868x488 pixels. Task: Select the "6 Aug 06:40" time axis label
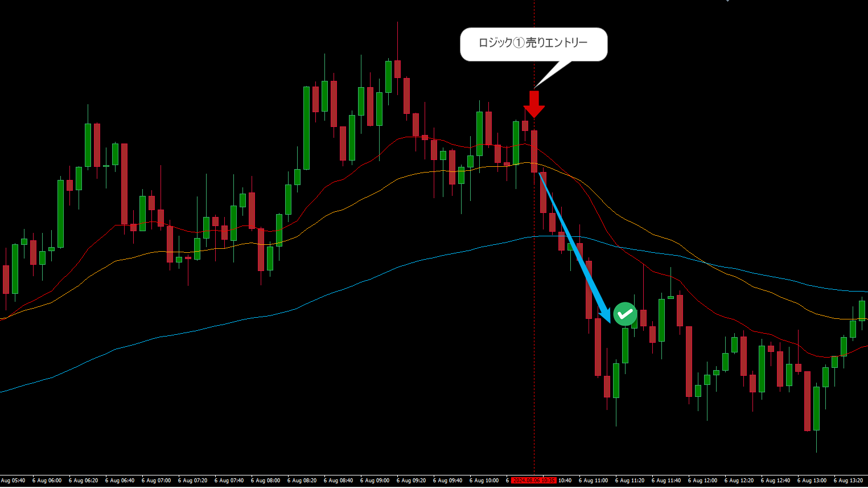click(120, 481)
